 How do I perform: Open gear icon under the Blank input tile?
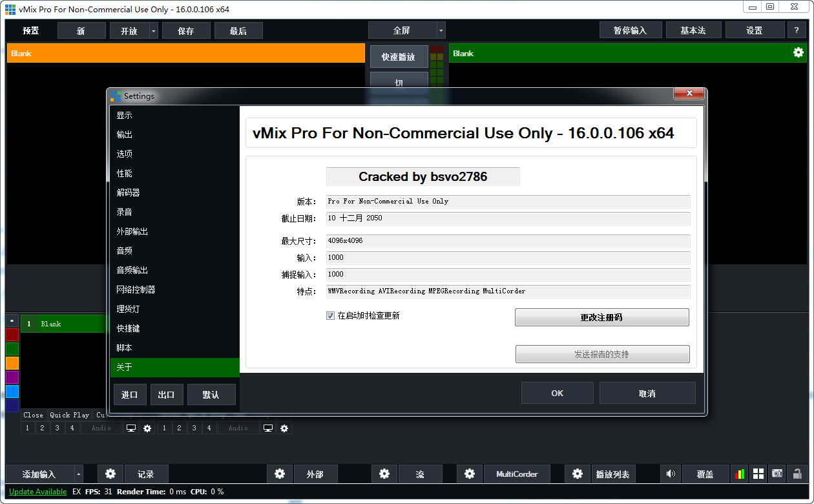pyautogui.click(x=147, y=428)
